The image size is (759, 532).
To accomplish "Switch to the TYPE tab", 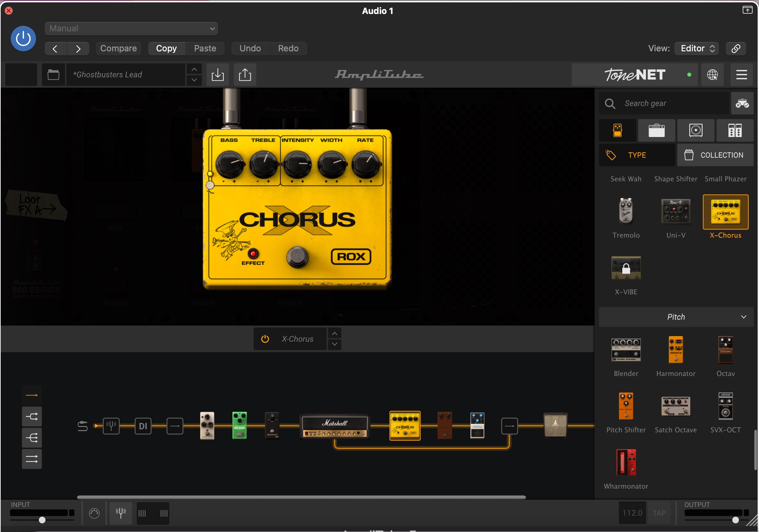I will [x=637, y=155].
